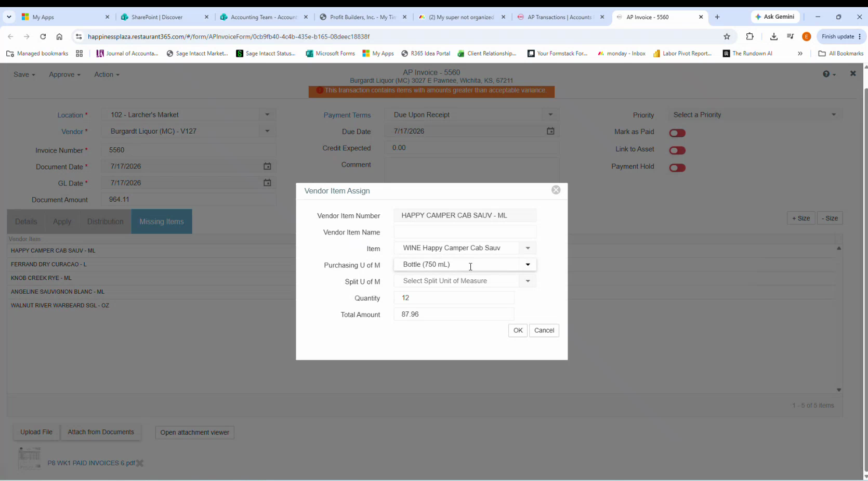Image resolution: width=868 pixels, height=481 pixels.
Task: Open the browser home page
Action: tap(59, 36)
